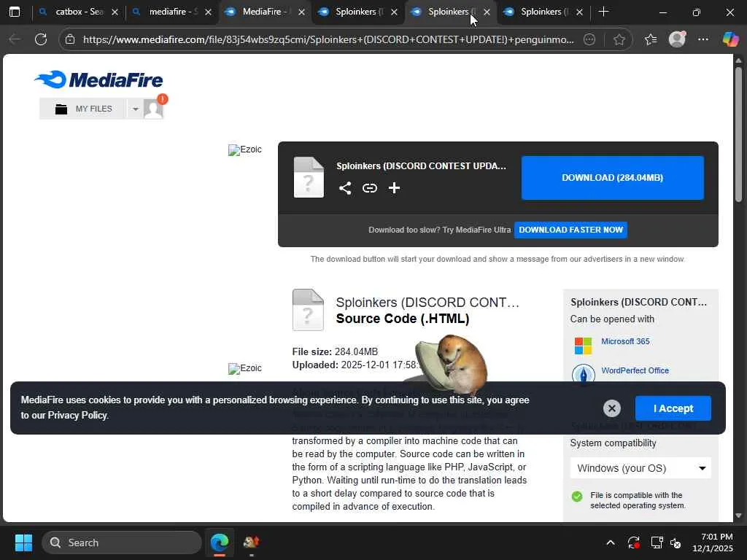Open the clock showing 7:01 PM
The width and height of the screenshot is (747, 560).
pos(713,542)
